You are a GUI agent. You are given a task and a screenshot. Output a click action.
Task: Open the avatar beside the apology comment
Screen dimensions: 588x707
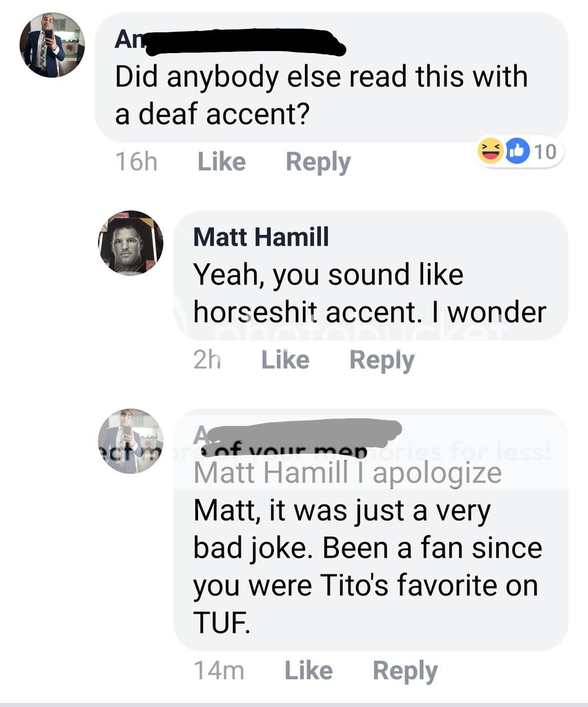(x=130, y=441)
